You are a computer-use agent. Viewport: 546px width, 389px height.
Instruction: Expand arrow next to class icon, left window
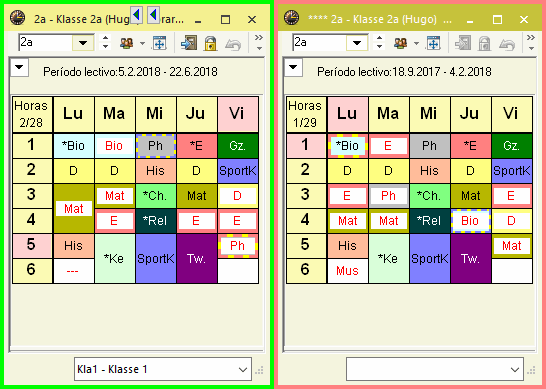142,44
